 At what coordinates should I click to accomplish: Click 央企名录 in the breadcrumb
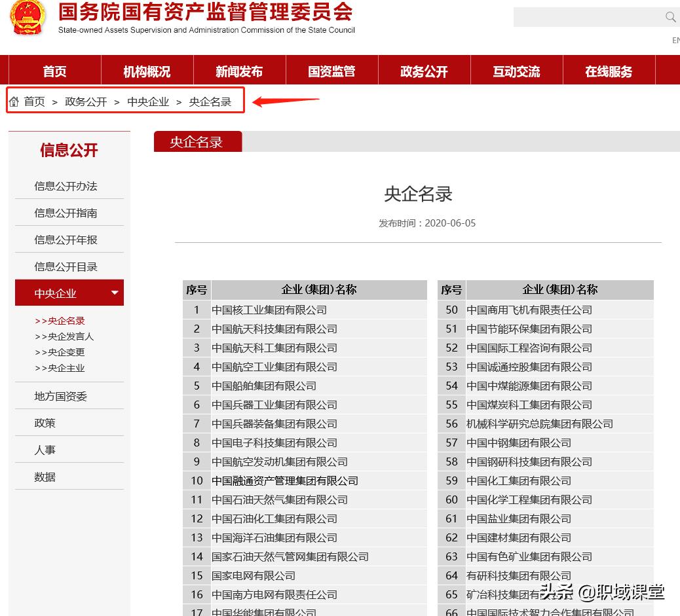point(210,101)
